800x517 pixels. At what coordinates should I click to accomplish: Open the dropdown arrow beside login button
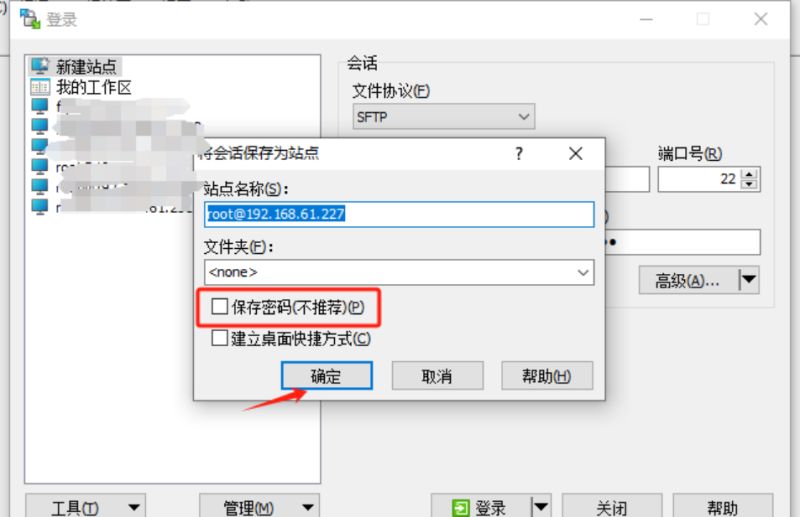point(541,506)
